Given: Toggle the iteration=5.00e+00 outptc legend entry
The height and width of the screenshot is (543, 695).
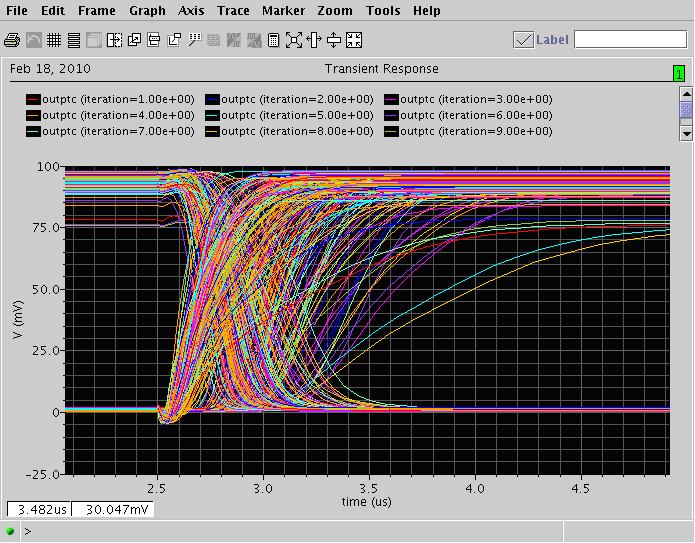Looking at the screenshot, I should coord(288,115).
